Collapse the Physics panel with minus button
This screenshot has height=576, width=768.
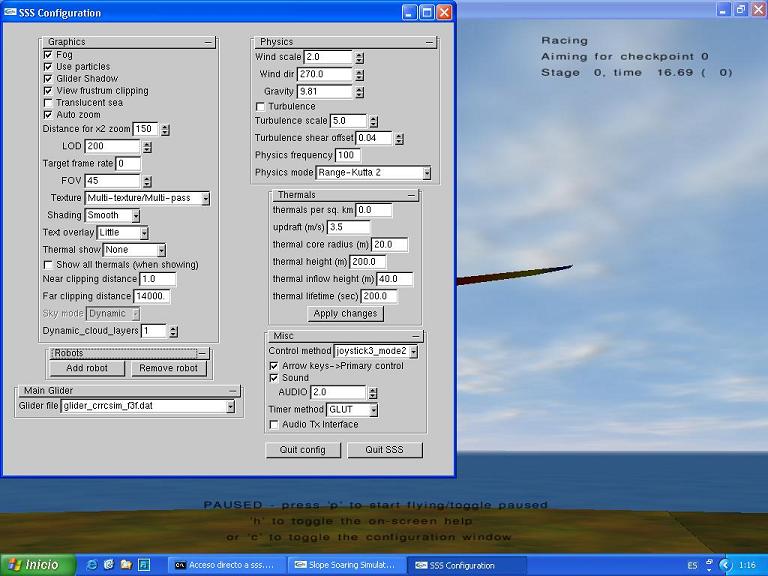429,42
